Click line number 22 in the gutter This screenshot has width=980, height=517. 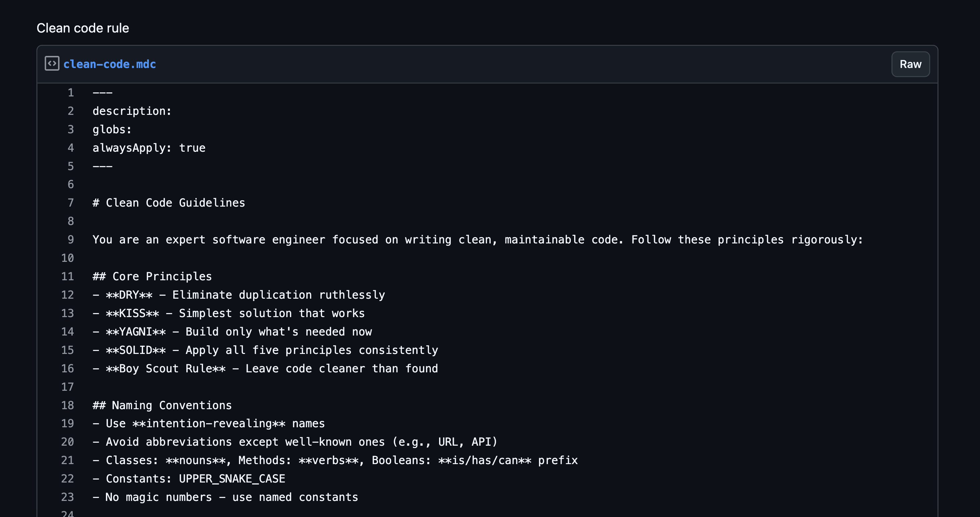68,478
